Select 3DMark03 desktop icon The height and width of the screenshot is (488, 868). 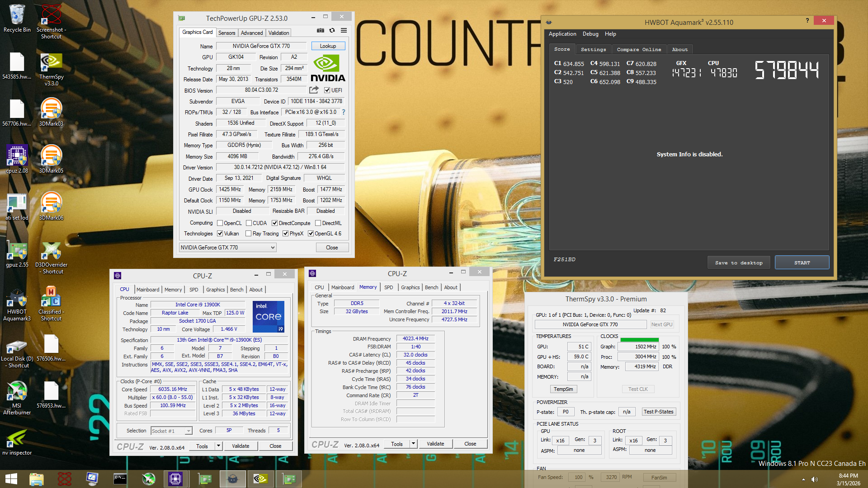(x=51, y=112)
